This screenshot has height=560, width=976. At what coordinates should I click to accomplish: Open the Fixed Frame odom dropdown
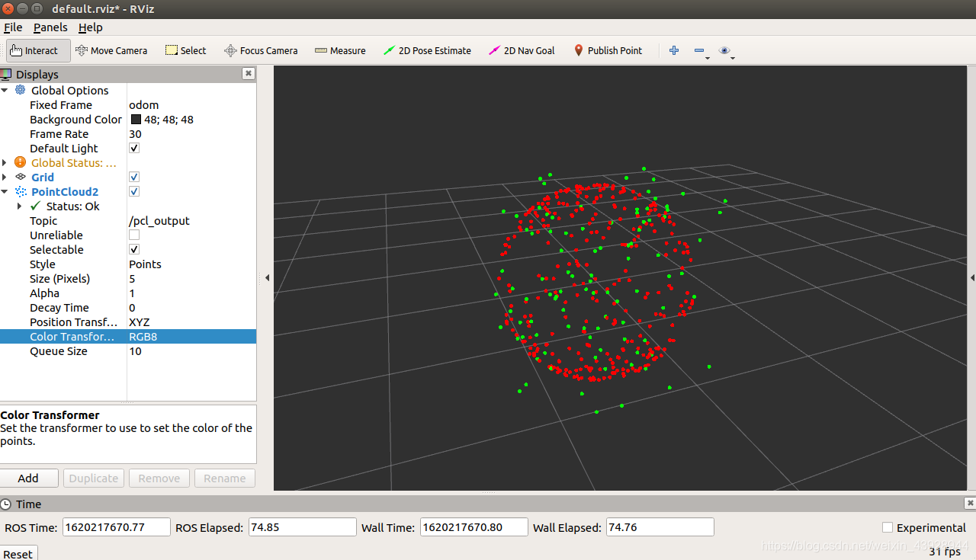(x=191, y=104)
